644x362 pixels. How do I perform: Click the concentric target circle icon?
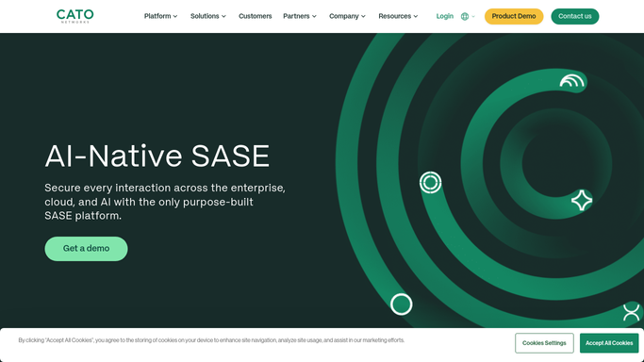tap(430, 182)
